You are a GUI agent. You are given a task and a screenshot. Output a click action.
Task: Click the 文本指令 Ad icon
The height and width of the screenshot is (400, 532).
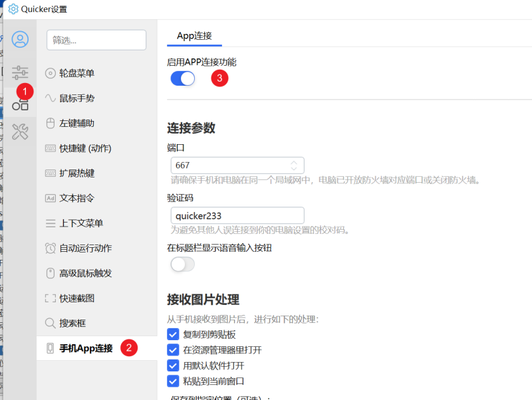51,198
